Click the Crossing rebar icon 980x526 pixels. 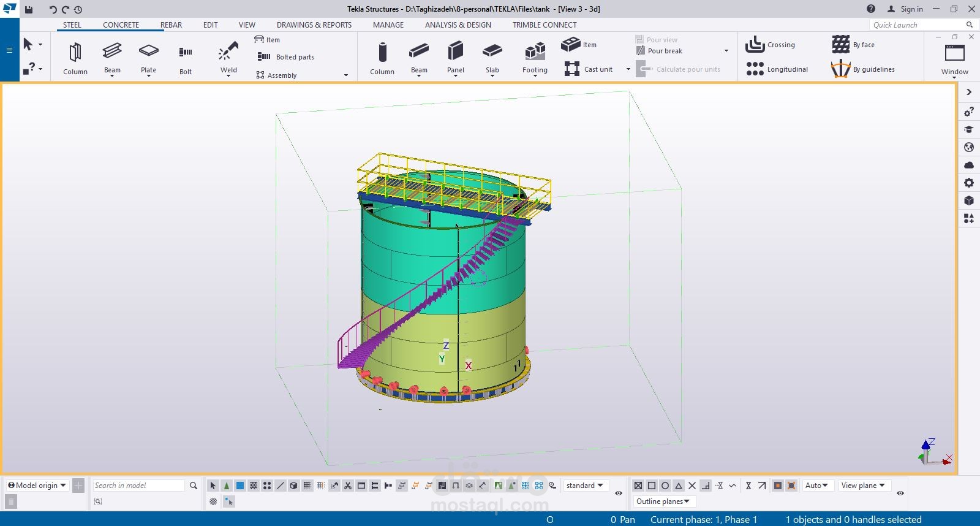[755, 45]
